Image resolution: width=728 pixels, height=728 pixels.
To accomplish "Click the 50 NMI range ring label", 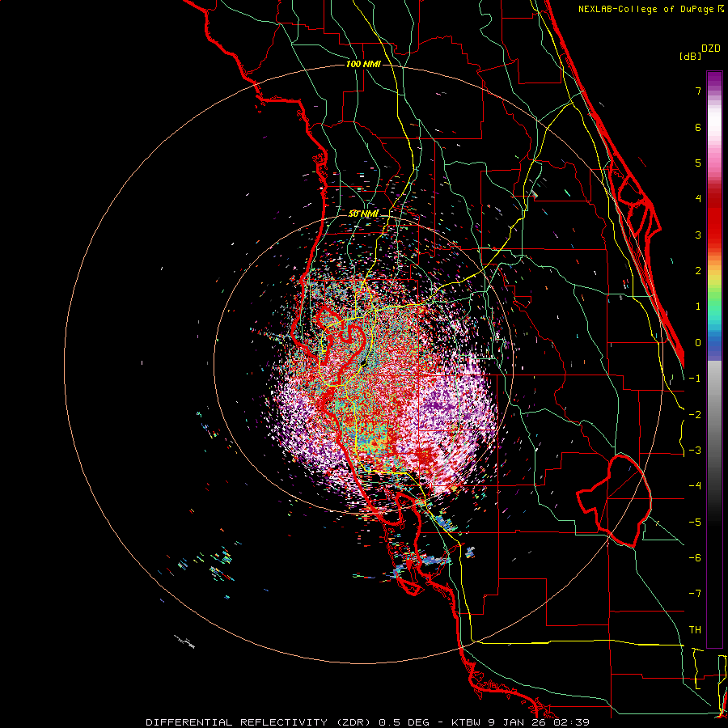I will [363, 214].
